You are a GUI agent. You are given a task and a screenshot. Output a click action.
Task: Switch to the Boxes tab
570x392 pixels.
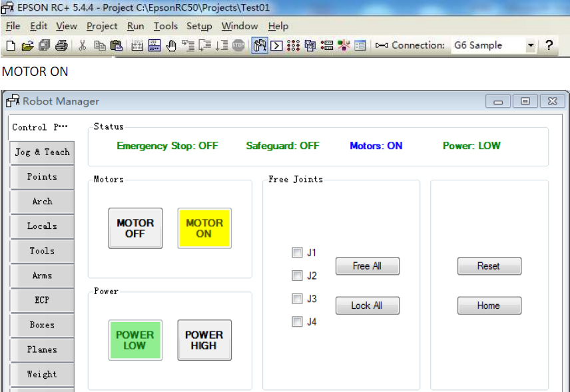[42, 325]
